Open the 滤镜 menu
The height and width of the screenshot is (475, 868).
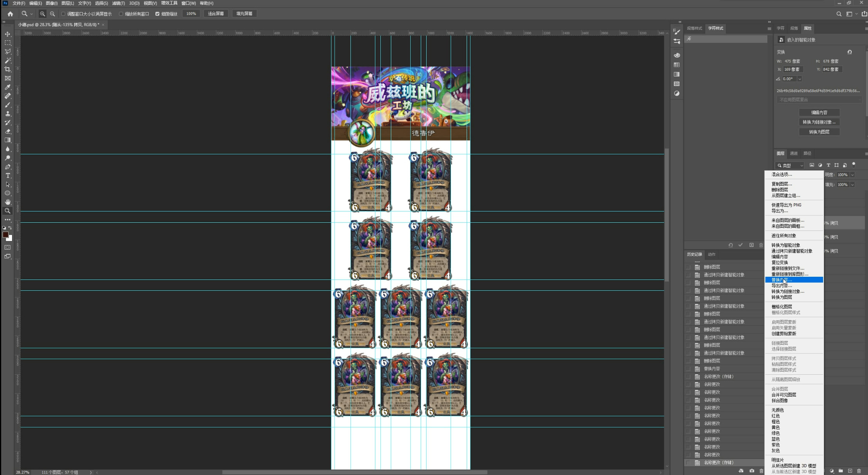[118, 3]
